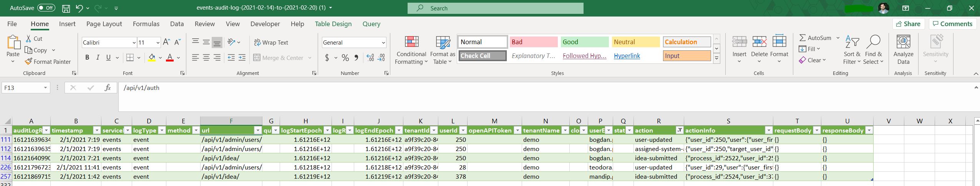Click the Share button
Screen dimensions: 980x186
pyautogui.click(x=908, y=24)
